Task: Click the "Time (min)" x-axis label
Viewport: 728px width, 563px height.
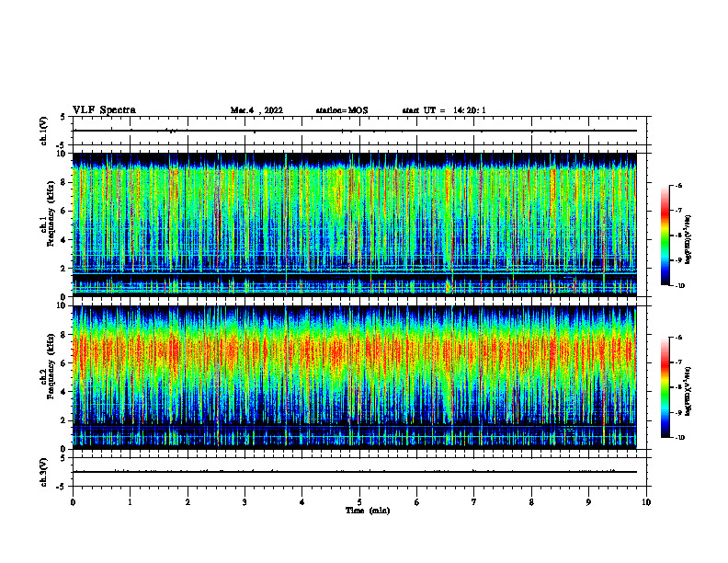Action: 368,511
